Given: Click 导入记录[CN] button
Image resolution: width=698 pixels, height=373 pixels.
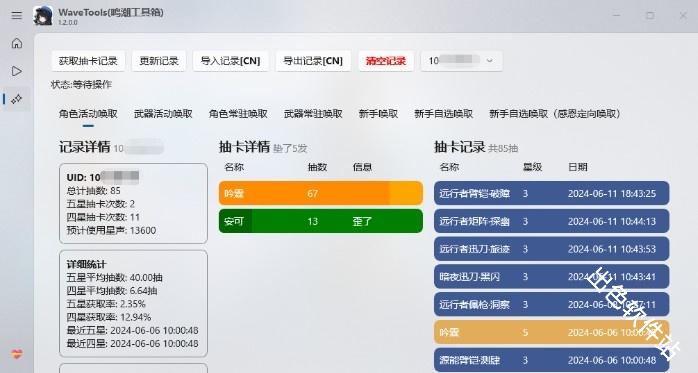Looking at the screenshot, I should click(231, 61).
